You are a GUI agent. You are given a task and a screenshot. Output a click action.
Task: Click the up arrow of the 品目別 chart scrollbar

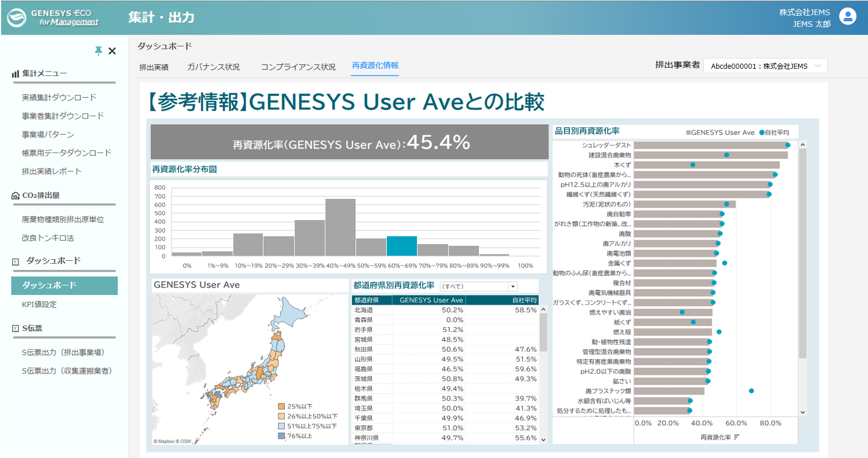click(803, 145)
